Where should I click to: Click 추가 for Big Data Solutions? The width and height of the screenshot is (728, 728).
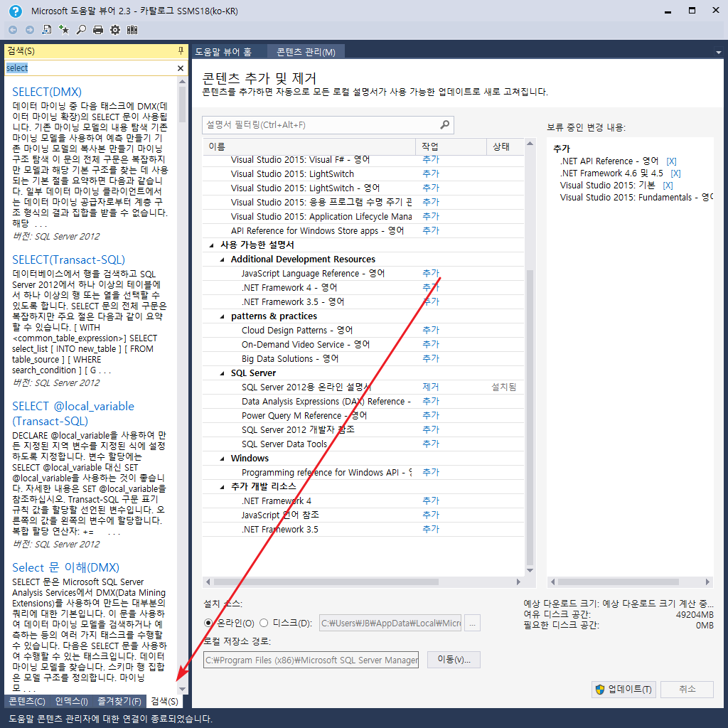point(430,358)
